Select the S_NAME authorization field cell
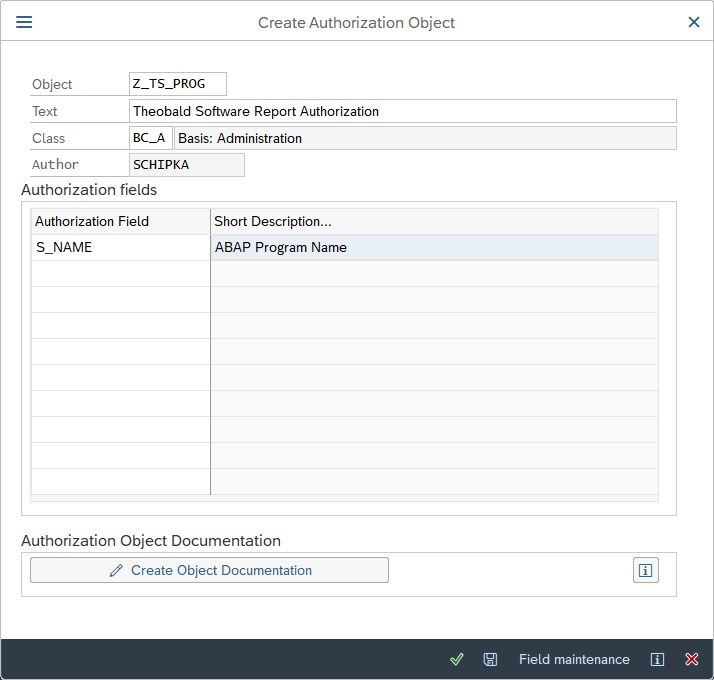Image resolution: width=714 pixels, height=680 pixels. 121,247
